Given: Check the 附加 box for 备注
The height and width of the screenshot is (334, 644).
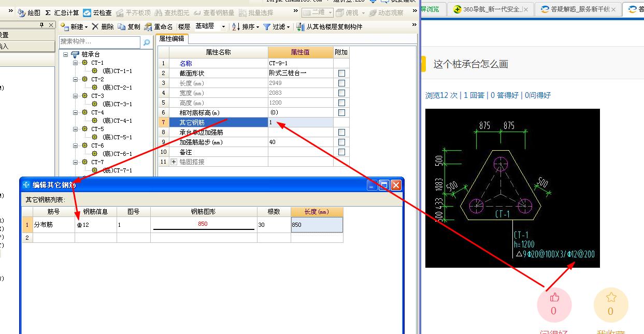Looking at the screenshot, I should click(x=341, y=152).
